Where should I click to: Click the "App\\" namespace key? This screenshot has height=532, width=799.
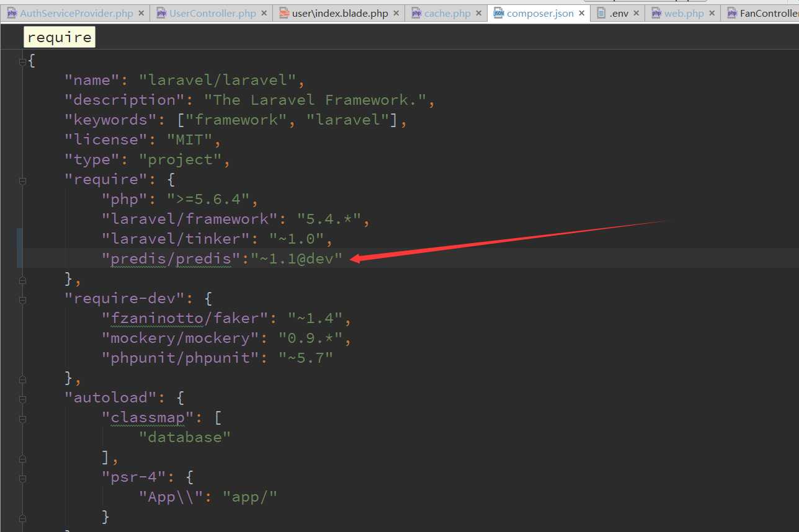click(x=171, y=497)
